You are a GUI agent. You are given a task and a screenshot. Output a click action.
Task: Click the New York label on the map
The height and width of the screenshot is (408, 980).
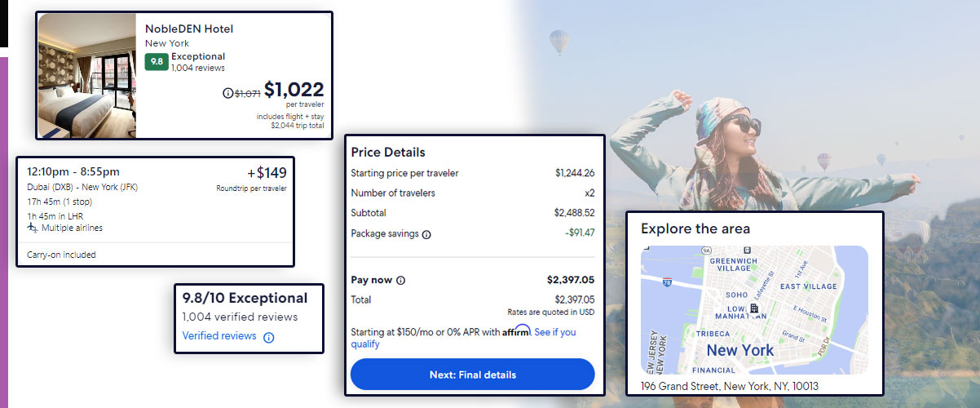pyautogui.click(x=739, y=350)
